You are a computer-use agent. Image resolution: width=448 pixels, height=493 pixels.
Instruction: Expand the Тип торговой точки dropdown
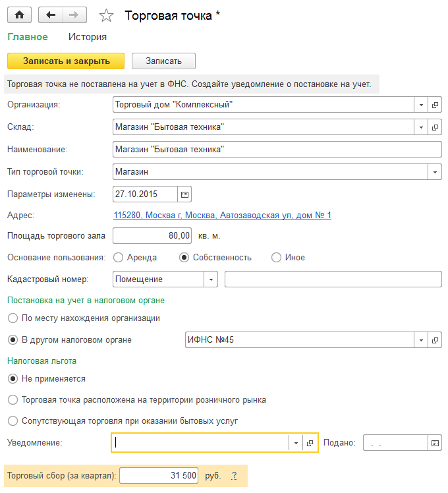coord(435,172)
